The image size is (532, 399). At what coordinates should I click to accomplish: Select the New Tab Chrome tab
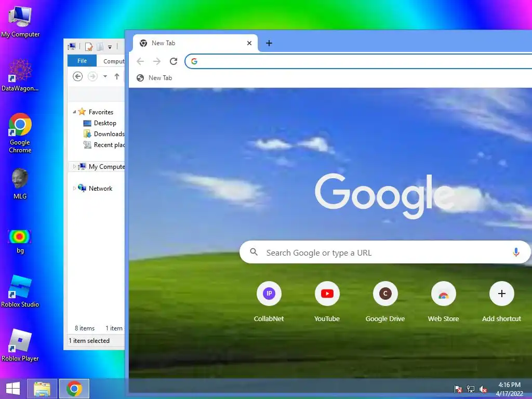coord(195,43)
